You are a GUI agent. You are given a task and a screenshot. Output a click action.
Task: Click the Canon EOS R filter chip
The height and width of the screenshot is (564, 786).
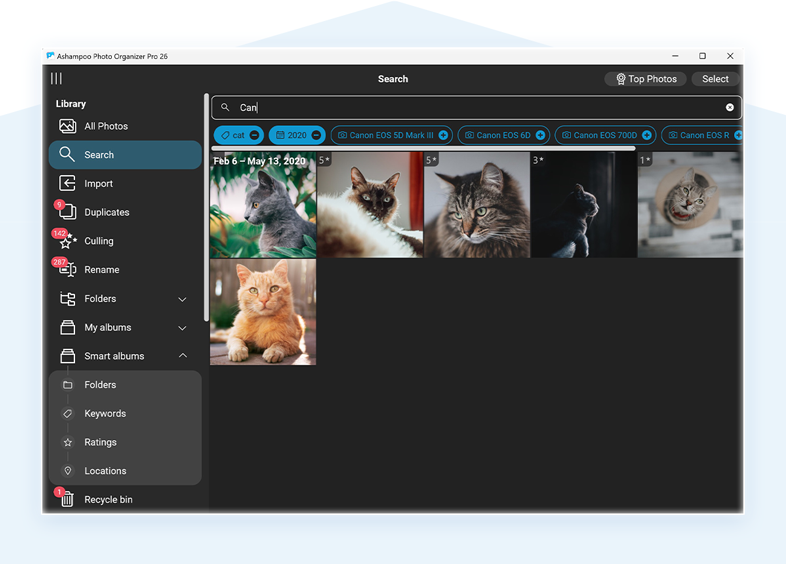pyautogui.click(x=702, y=135)
